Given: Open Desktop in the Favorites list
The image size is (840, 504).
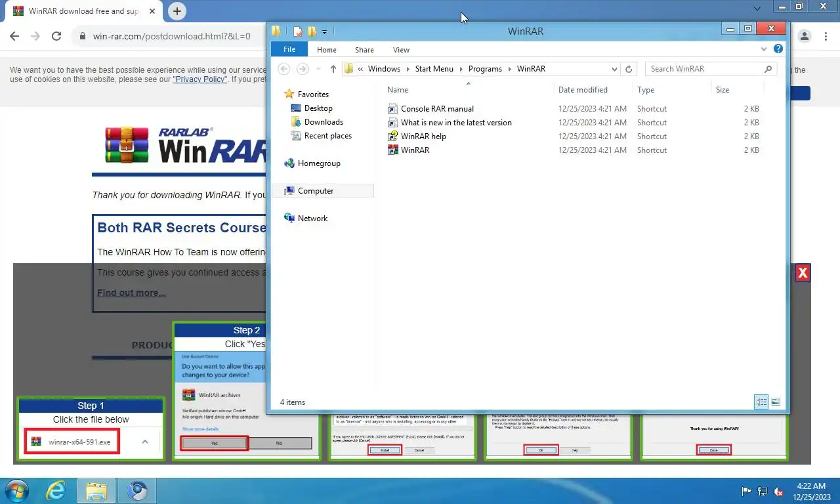Looking at the screenshot, I should 318,108.
